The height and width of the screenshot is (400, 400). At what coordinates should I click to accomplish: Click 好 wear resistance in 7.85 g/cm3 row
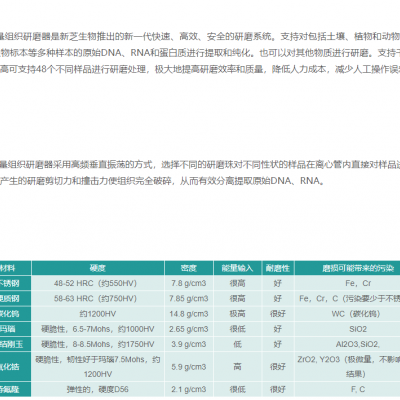click(278, 298)
